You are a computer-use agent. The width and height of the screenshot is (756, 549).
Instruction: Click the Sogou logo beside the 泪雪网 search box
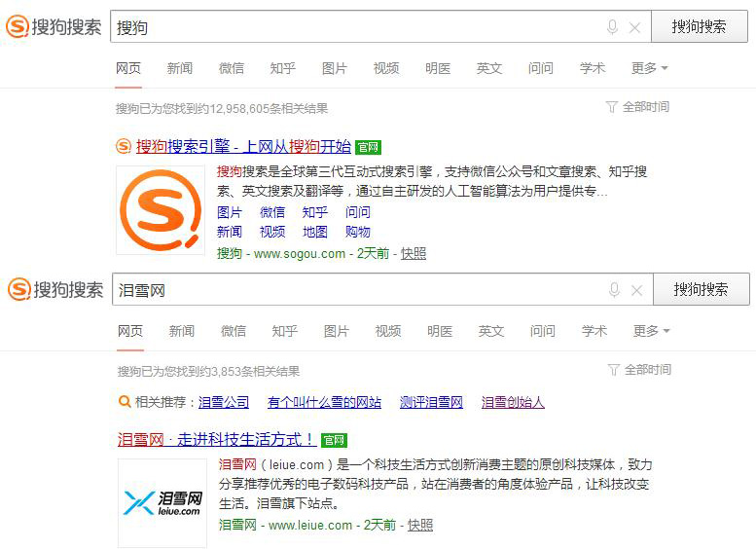click(55, 289)
